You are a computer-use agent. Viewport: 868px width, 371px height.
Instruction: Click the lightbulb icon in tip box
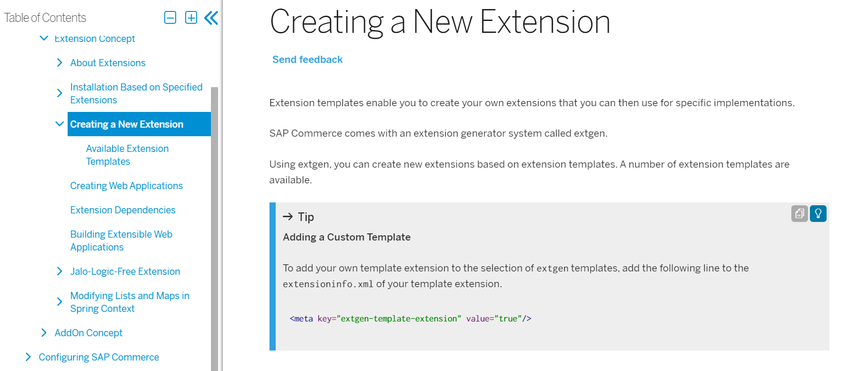[818, 213]
